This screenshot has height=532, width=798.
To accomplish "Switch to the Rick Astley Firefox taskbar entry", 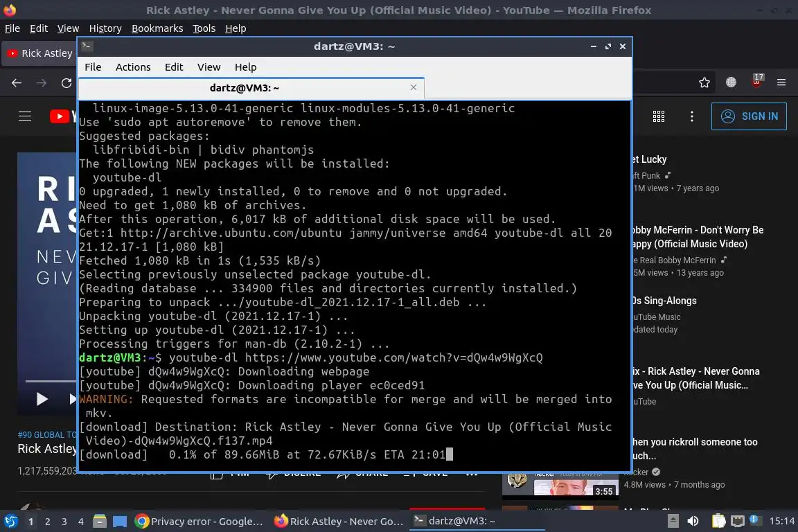I will click(x=339, y=522).
